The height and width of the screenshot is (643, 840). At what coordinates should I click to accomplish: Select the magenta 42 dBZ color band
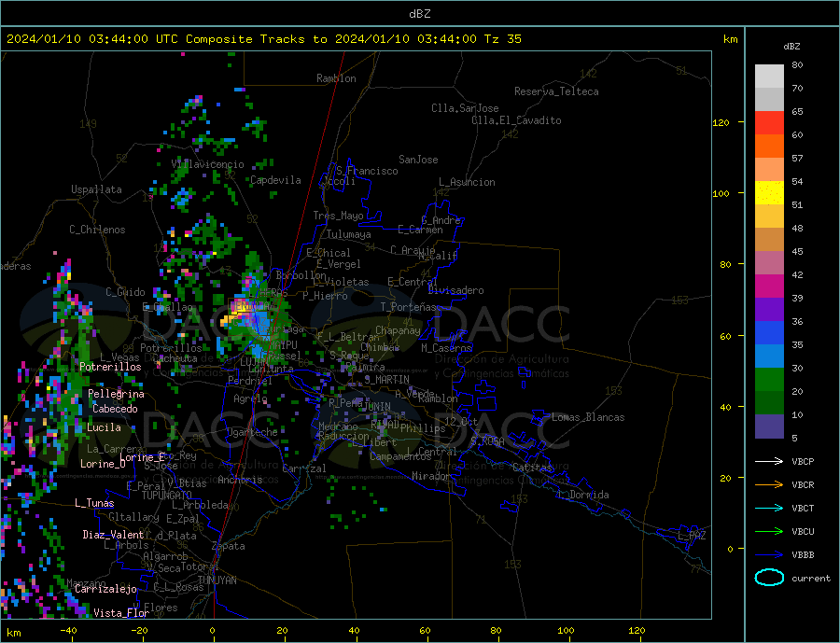[x=769, y=287]
